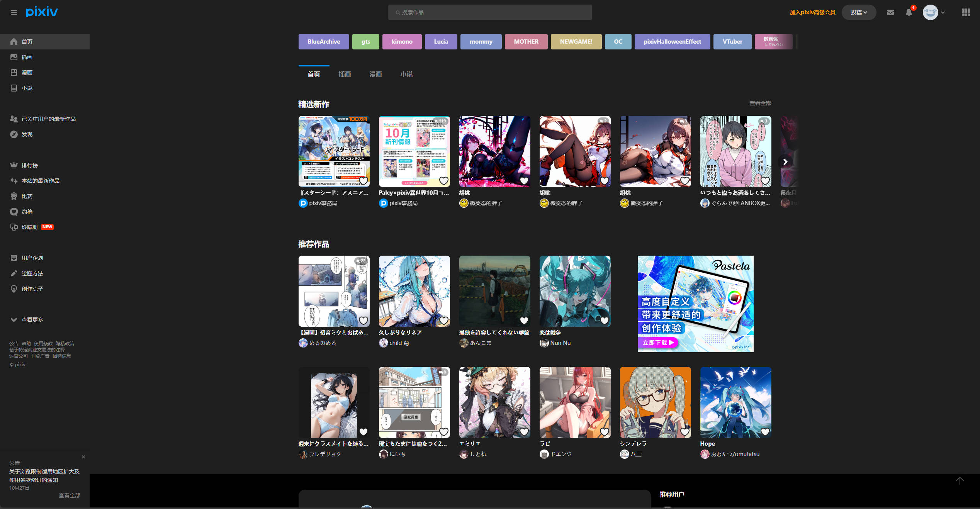Click 查看全部 next to 精选新作

tap(760, 103)
